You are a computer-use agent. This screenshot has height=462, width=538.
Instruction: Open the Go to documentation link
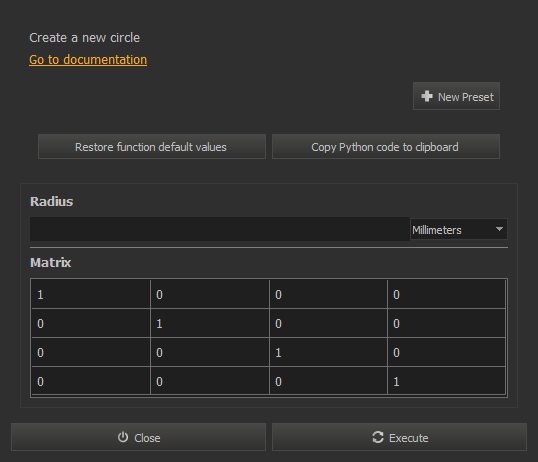click(88, 60)
